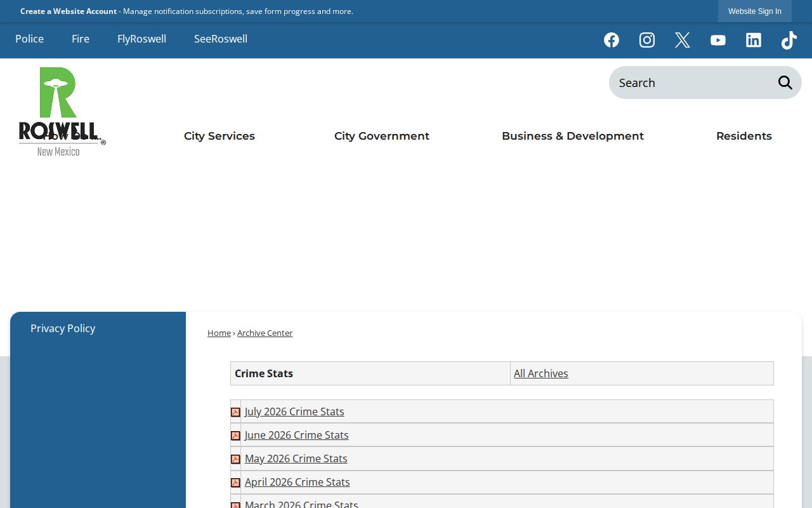The width and height of the screenshot is (812, 508).
Task: Open the City Services menu
Action: pos(219,136)
